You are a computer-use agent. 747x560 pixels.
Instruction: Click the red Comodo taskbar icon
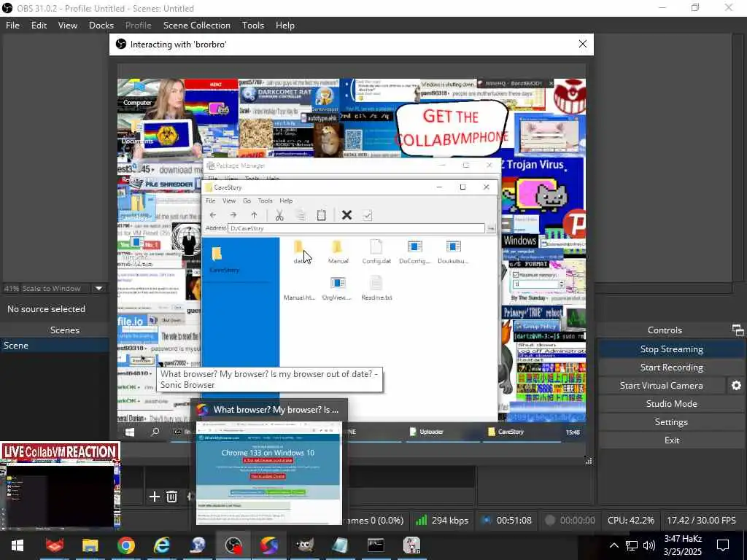(x=54, y=545)
